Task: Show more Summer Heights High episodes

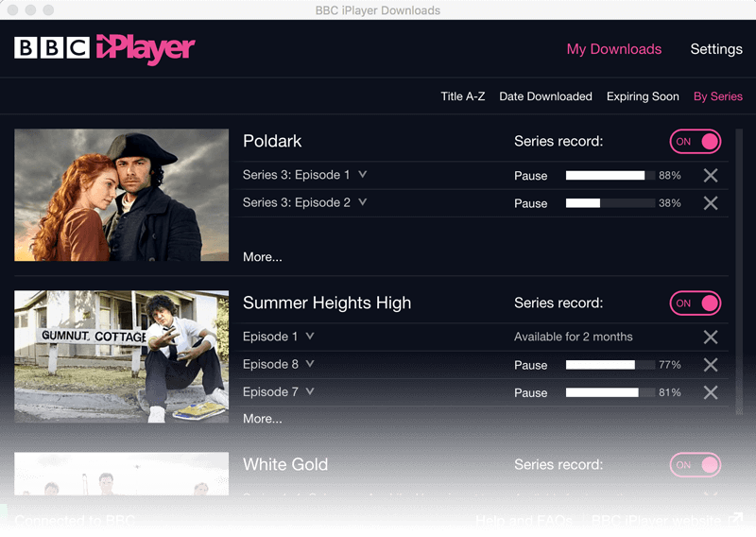Action: 262,419
